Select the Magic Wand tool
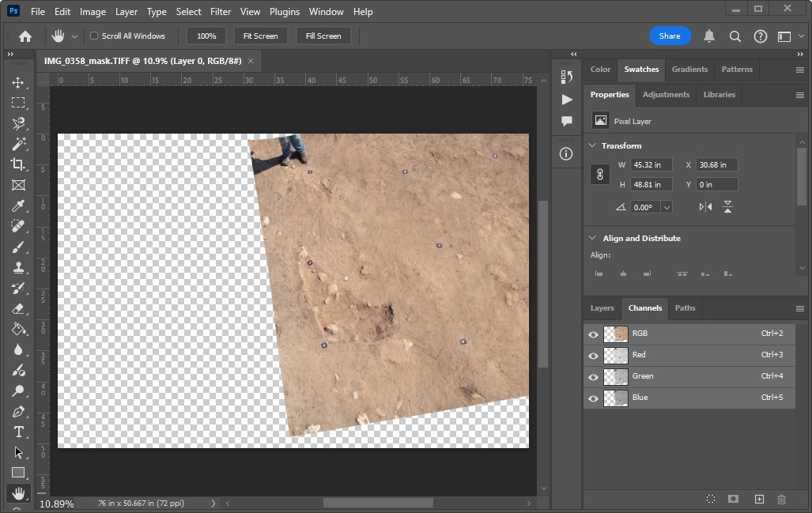Image resolution: width=812 pixels, height=513 pixels. (x=18, y=144)
